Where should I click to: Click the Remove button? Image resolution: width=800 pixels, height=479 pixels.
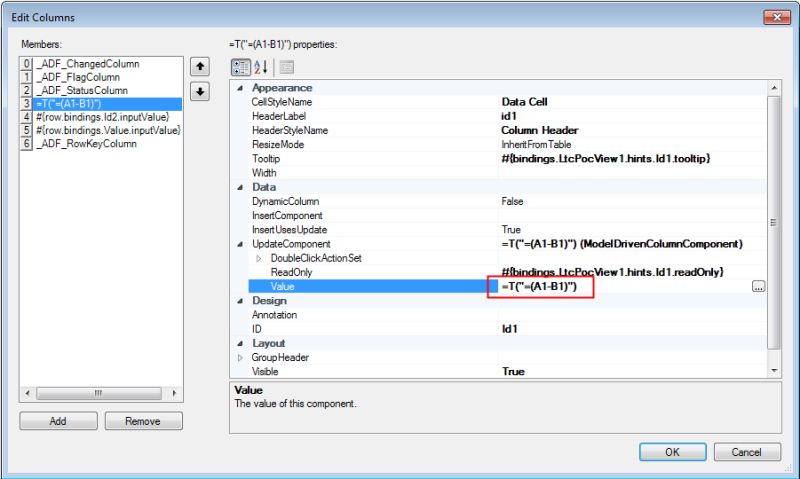(x=143, y=421)
